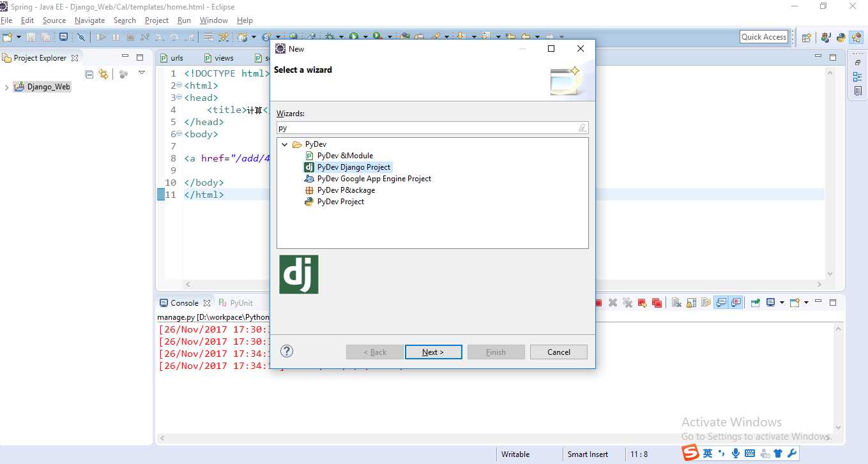Switch to the urls editor tab
This screenshot has height=464, width=868.
coord(171,57)
